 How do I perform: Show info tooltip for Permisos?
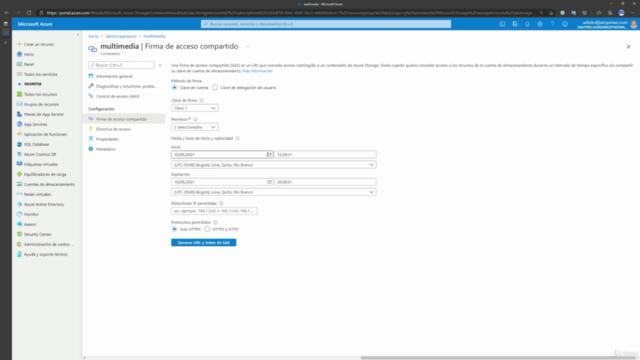point(196,119)
